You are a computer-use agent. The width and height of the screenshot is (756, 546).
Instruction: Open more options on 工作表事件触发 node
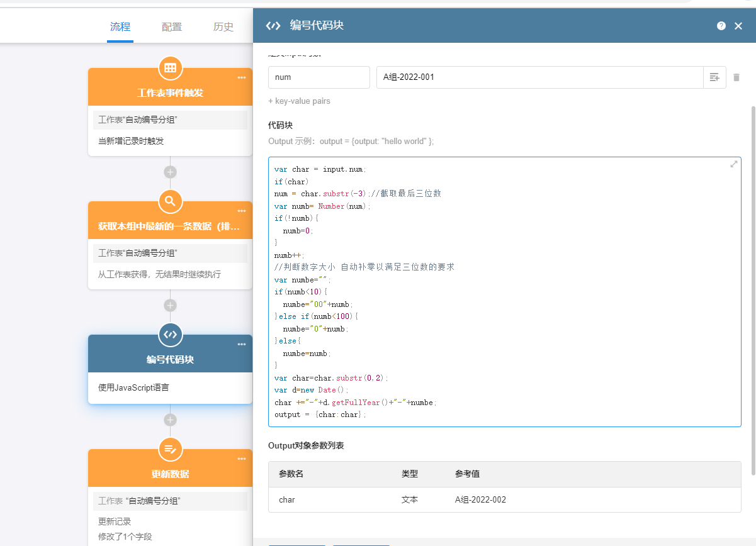[242, 78]
